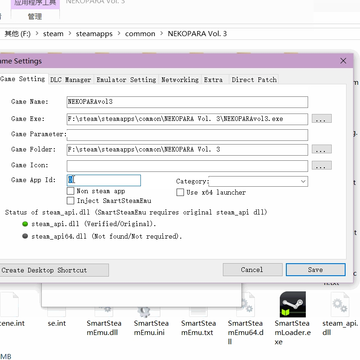Screen dimensions: 360x360
Task: Open the Direct Patch tab
Action: click(x=254, y=80)
